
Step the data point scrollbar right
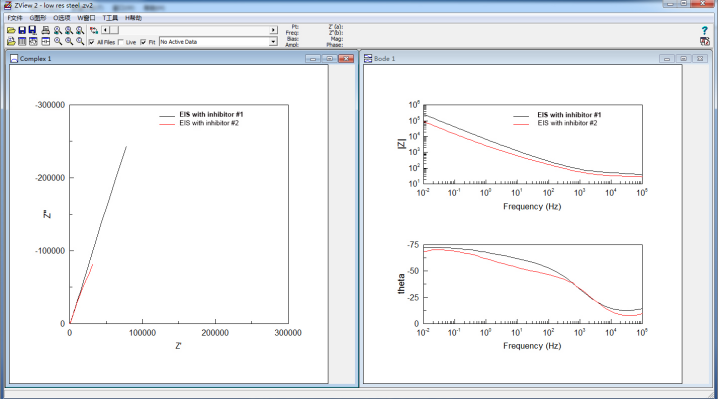click(x=274, y=30)
